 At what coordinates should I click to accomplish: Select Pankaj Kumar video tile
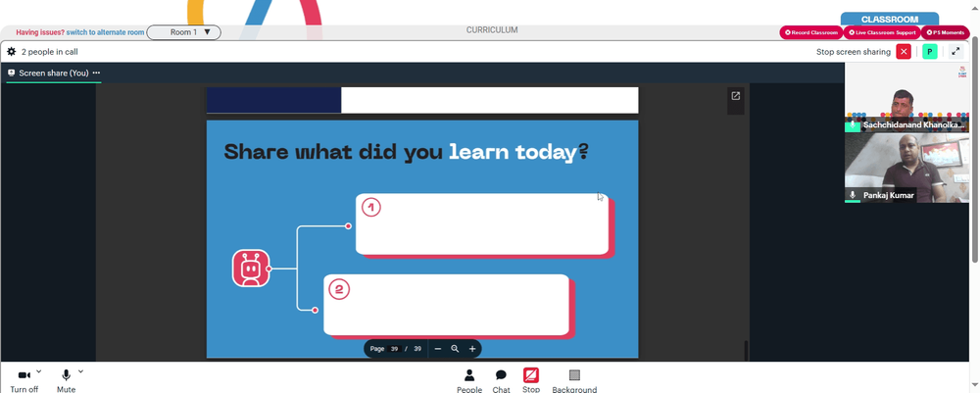[906, 168]
